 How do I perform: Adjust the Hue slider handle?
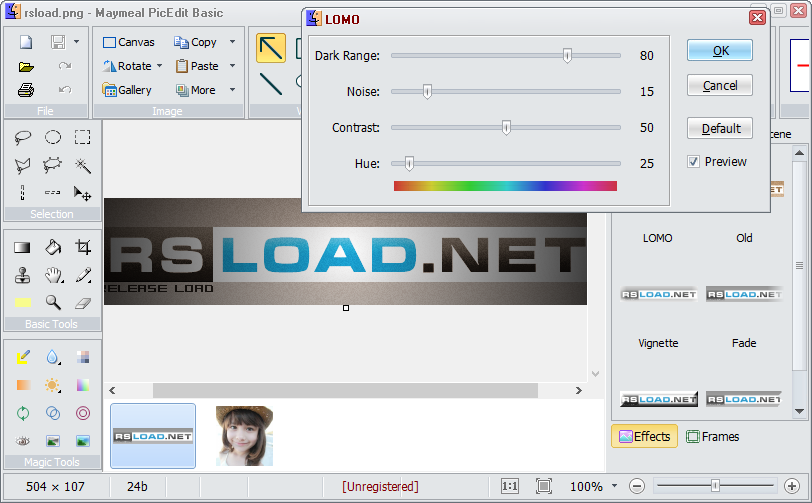409,164
